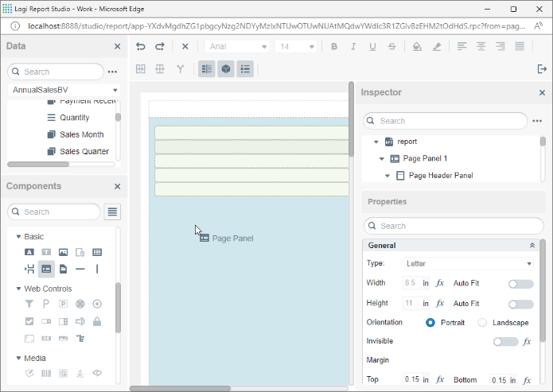553x392 pixels.
Task: Select the Page Panel component icon
Action: (46, 269)
